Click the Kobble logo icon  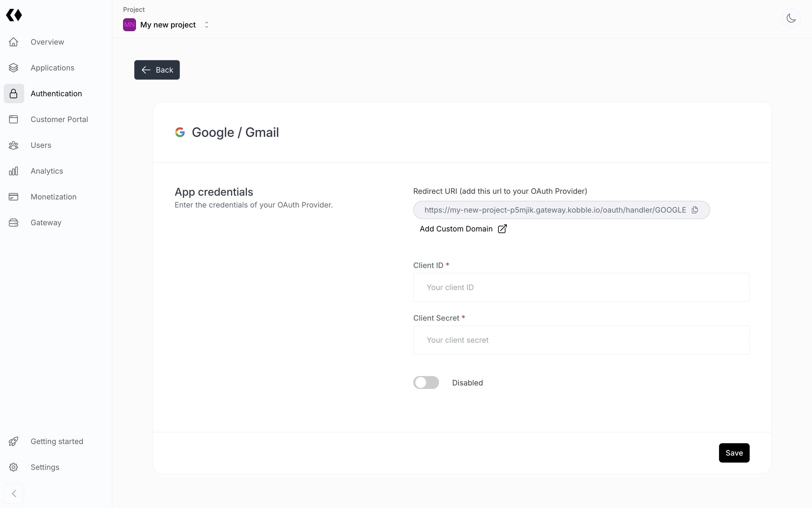pyautogui.click(x=14, y=15)
